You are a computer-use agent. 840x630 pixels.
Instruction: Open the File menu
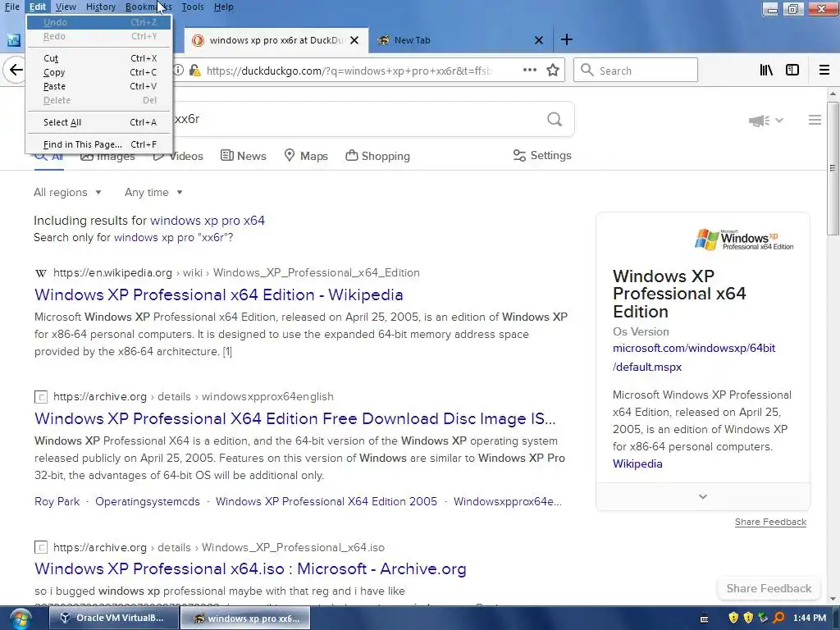[11, 7]
